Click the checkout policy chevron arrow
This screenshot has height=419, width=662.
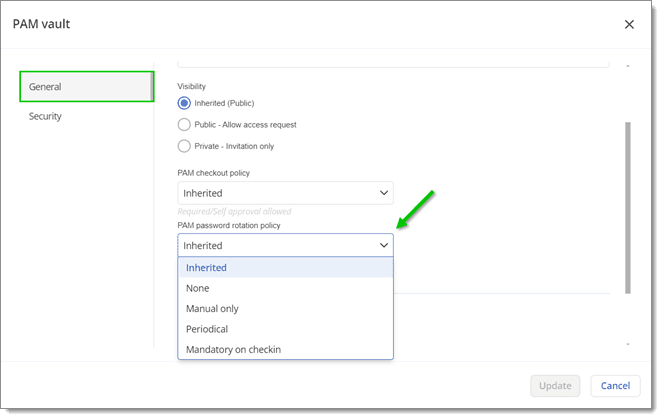[383, 193]
